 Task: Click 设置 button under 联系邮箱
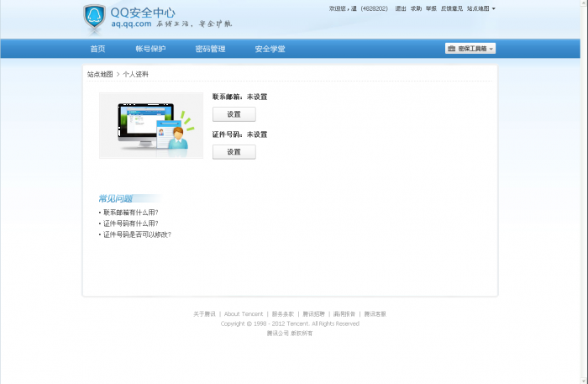coord(234,114)
